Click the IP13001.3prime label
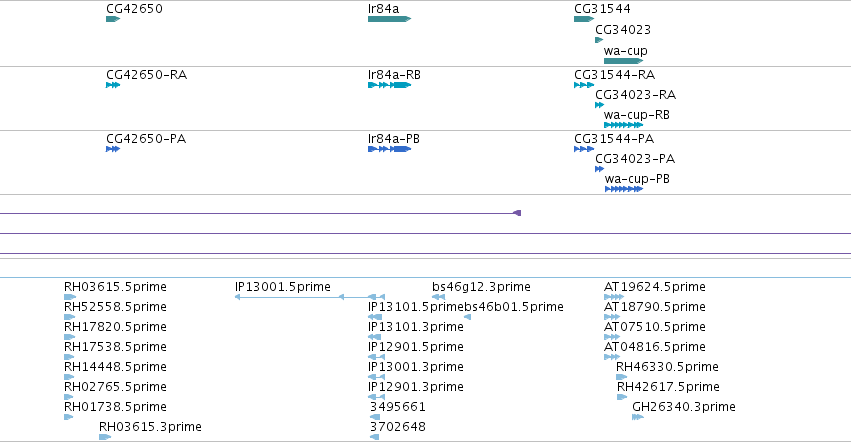Screen dimensions: 851x442 point(416,367)
